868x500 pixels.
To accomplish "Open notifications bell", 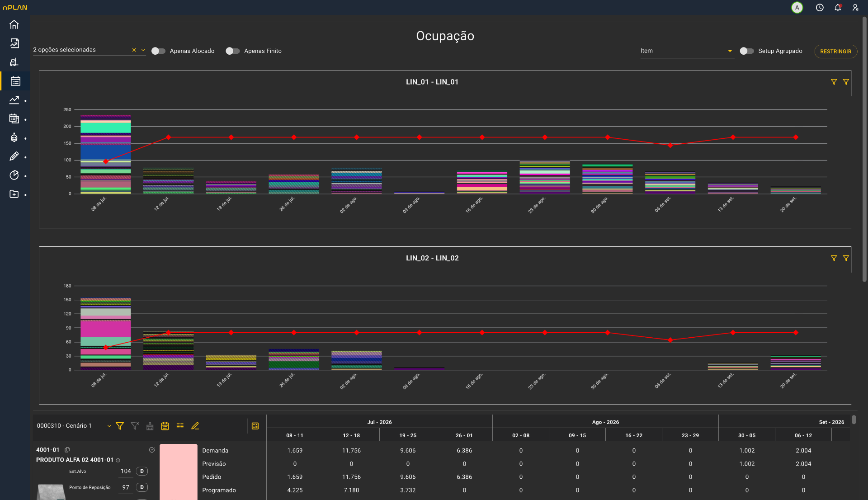I will click(838, 8).
